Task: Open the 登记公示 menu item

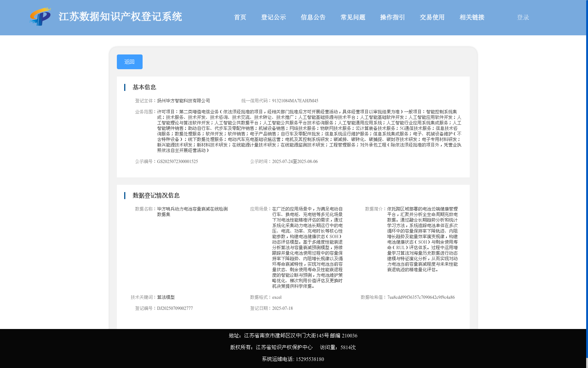Action: tap(273, 17)
